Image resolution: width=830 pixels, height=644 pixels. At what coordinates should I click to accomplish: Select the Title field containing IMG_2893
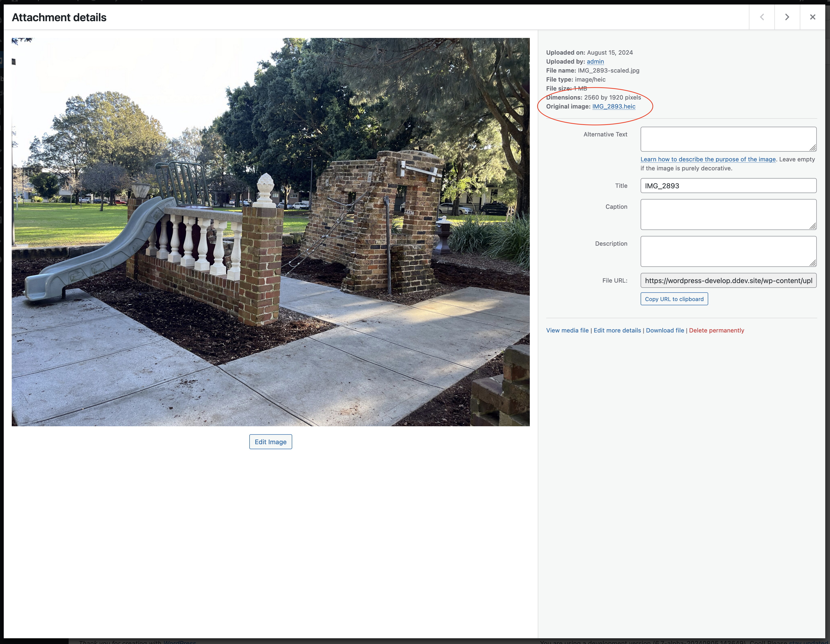728,185
